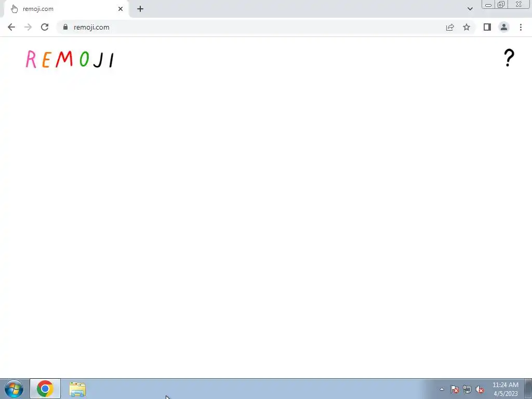
Task: Click the Show desktop button
Action: [x=528, y=389]
